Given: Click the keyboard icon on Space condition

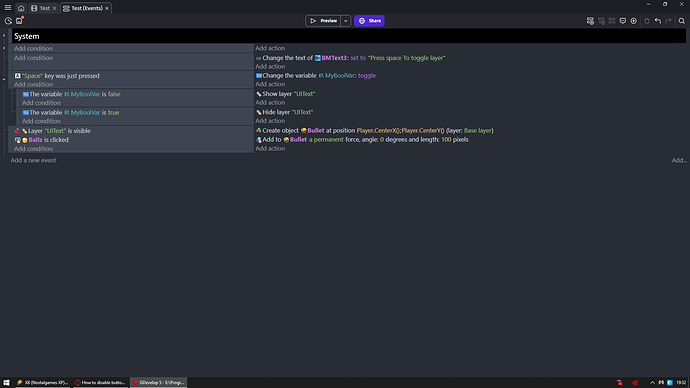Looking at the screenshot, I should (x=18, y=76).
